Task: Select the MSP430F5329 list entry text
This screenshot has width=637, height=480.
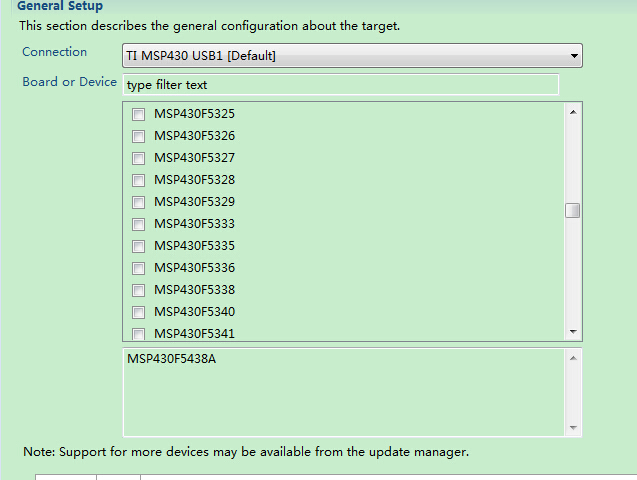Action: coord(194,201)
